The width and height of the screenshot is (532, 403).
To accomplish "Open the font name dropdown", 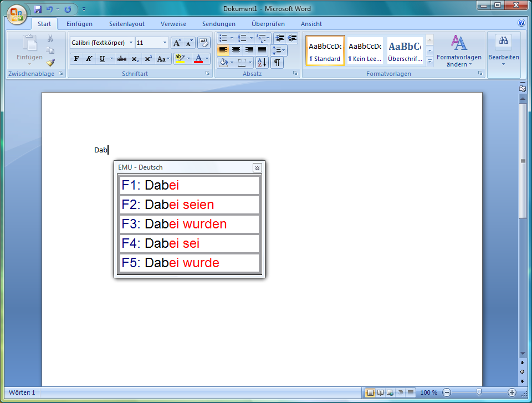I will pyautogui.click(x=131, y=43).
